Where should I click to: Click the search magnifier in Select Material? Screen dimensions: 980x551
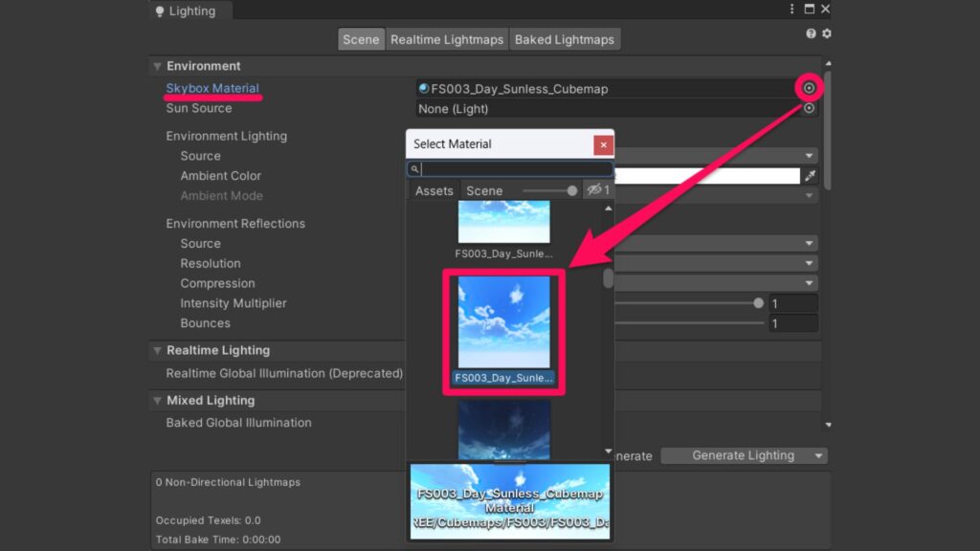(x=414, y=168)
